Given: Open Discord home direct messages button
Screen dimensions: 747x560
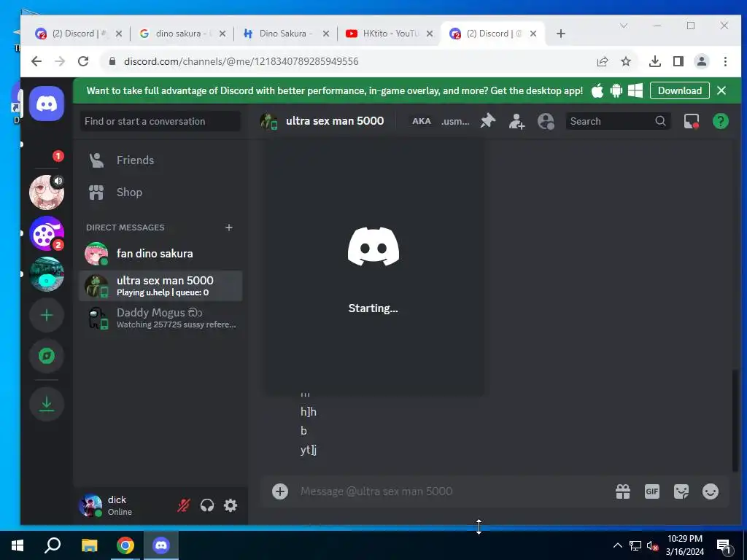Looking at the screenshot, I should [47, 104].
